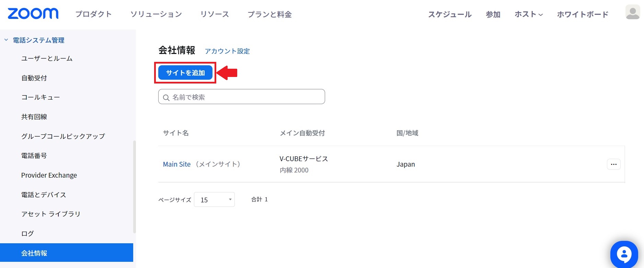644x268 pixels.
Task: Open the Main Site three-dots menu
Action: 613,164
